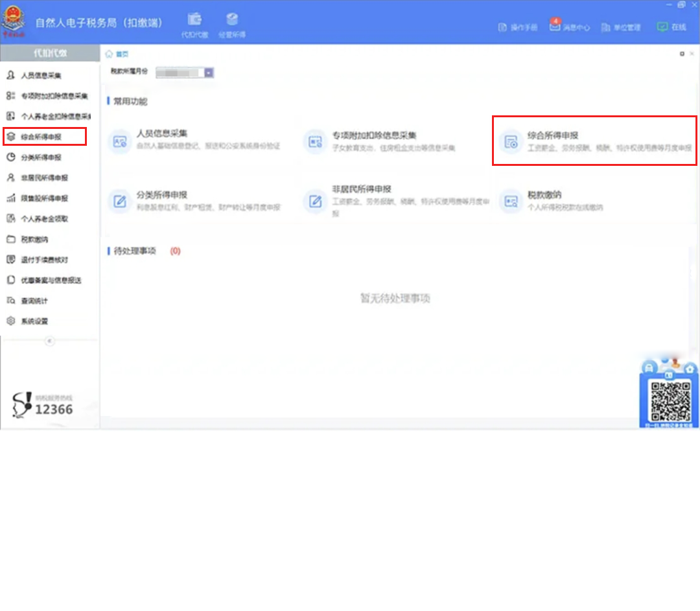This screenshot has width=700, height=611.
Task: Click the 综合所得申报 tile in 常用功能
Action: (594, 141)
